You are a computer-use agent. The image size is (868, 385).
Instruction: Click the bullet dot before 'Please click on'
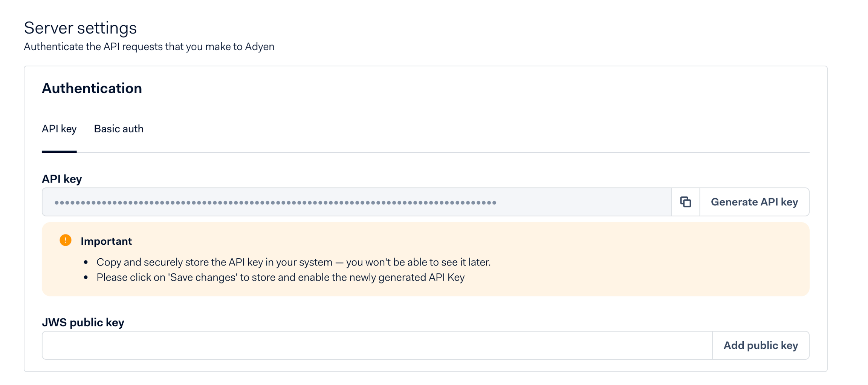(86, 278)
